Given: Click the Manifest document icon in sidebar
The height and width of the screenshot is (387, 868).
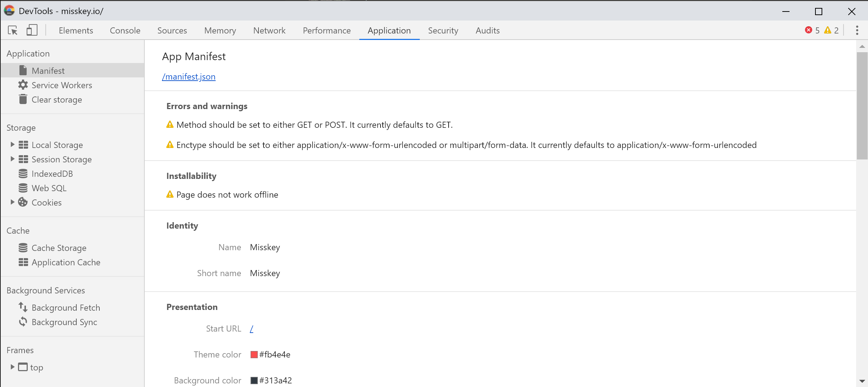Looking at the screenshot, I should [x=23, y=71].
